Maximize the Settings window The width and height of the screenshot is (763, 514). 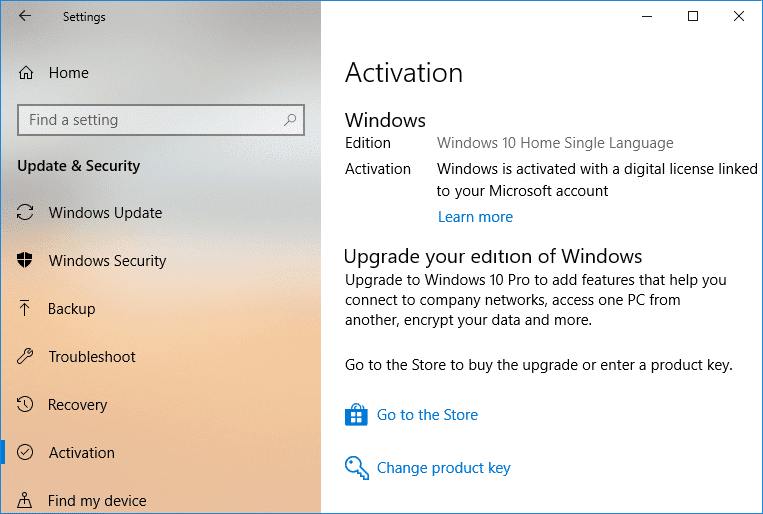(x=693, y=16)
